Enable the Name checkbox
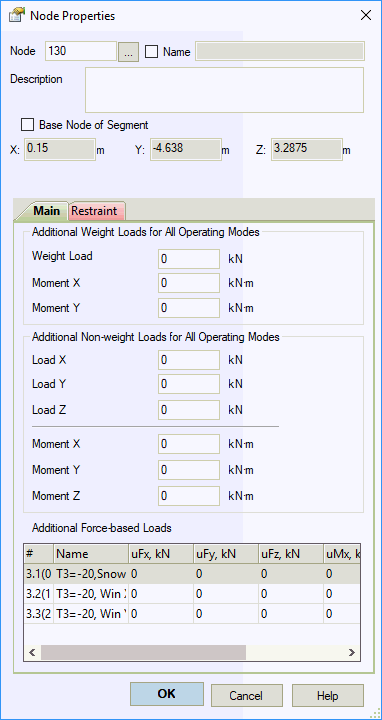This screenshot has width=382, height=720. coord(152,51)
